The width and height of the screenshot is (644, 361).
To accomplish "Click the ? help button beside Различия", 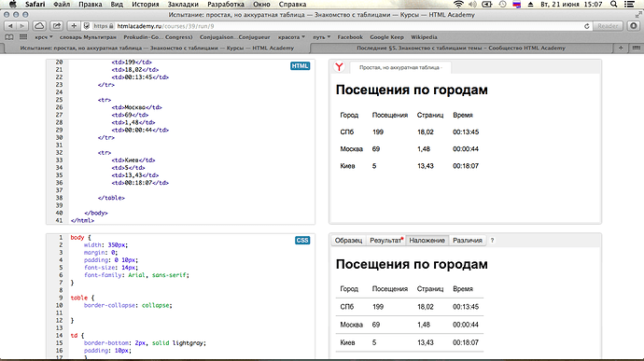I will click(492, 241).
